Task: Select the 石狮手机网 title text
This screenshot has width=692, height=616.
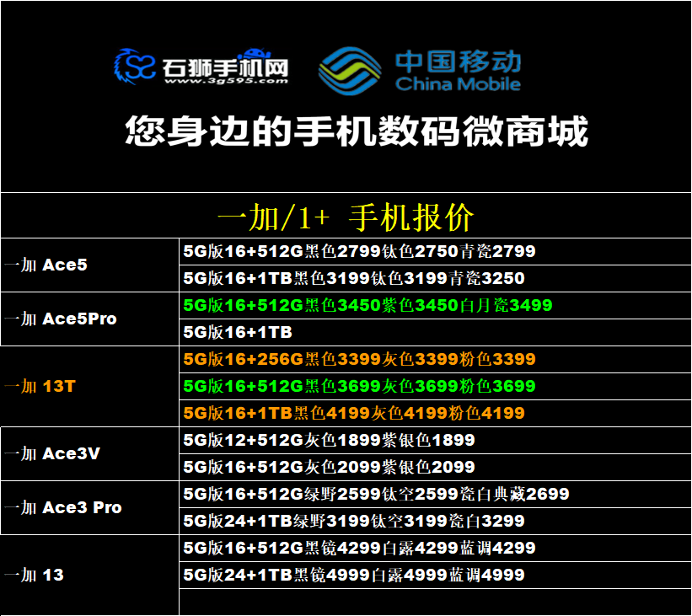Action: pos(226,67)
